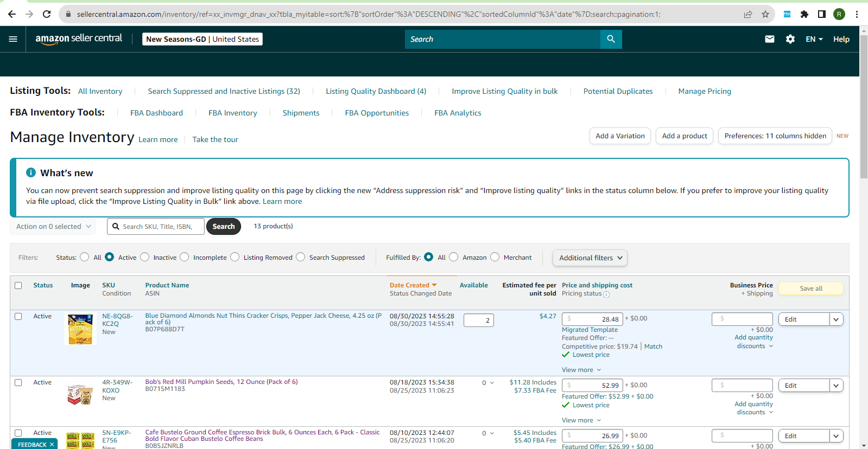Open the Manage Pricing tool
868x449 pixels.
(705, 91)
